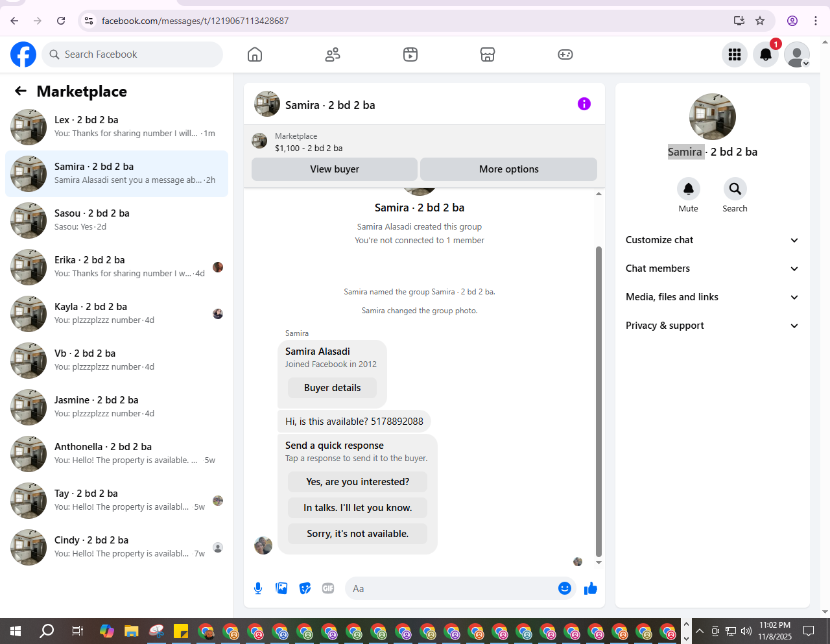
Task: Record a voice clip microphone icon
Action: 258,588
